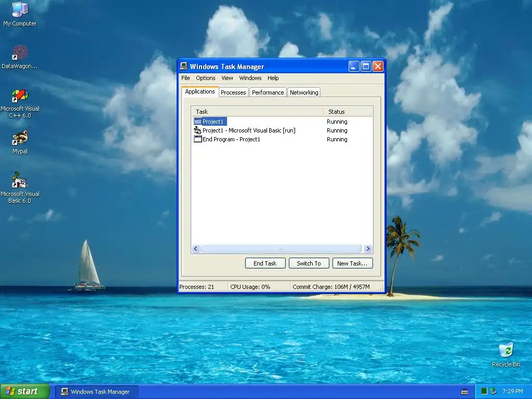Image resolution: width=532 pixels, height=399 pixels.
Task: Click Running status of Project1 row
Action: pyautogui.click(x=337, y=122)
